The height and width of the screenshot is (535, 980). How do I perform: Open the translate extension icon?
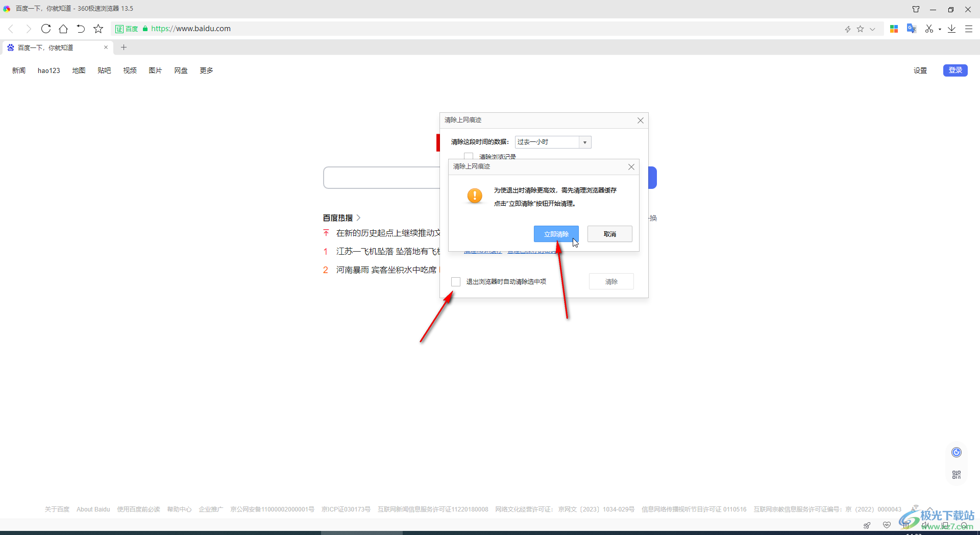click(x=912, y=29)
